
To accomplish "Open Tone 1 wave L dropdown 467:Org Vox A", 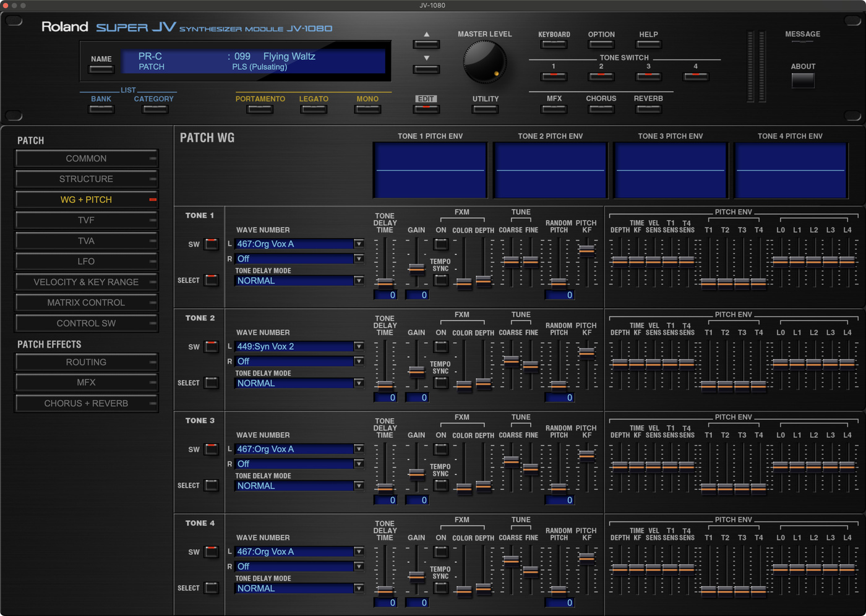I will (299, 244).
